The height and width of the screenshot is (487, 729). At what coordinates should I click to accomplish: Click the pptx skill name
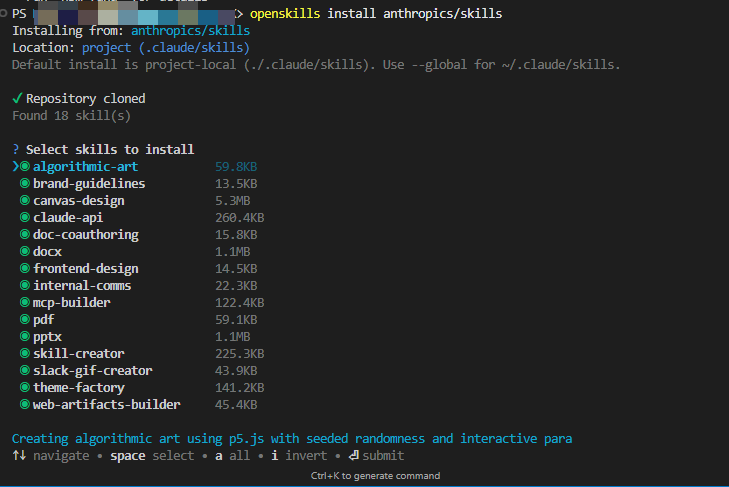coord(47,336)
